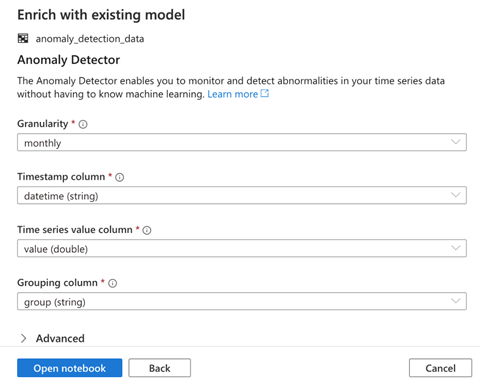
Task: Click the Open notebook button
Action: click(70, 368)
